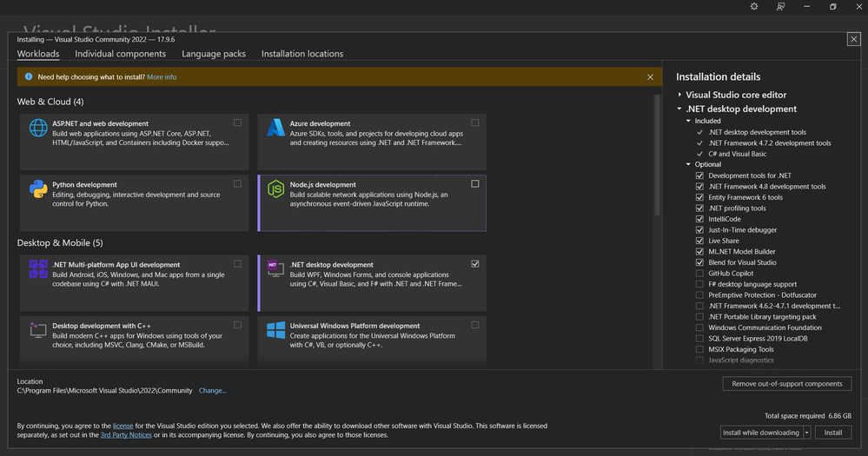
Task: Click the ASP.NET globe icon
Action: point(38,128)
